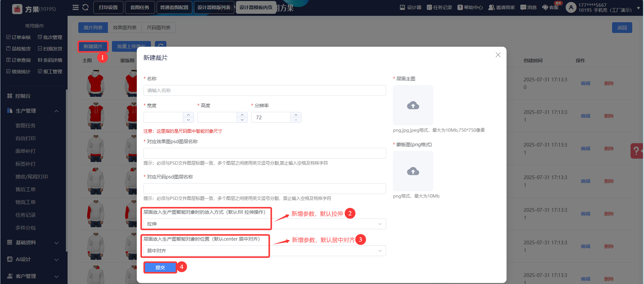Open 任务记录 in the top bar
The height and width of the screenshot is (284, 644).
[439, 7]
